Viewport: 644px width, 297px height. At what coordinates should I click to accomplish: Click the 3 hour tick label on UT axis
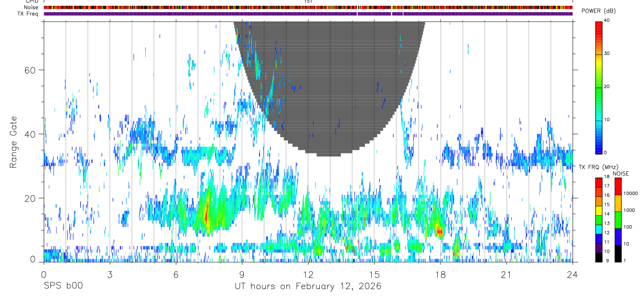110,275
